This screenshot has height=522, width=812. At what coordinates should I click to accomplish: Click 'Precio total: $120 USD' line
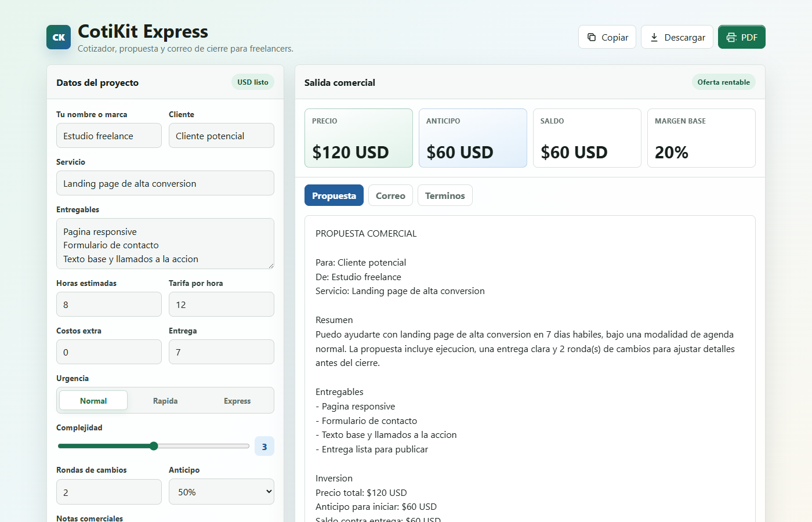coord(361,492)
